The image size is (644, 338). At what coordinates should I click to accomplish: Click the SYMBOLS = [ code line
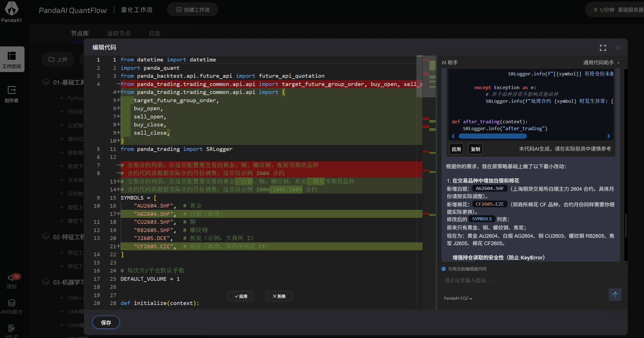pyautogui.click(x=138, y=198)
